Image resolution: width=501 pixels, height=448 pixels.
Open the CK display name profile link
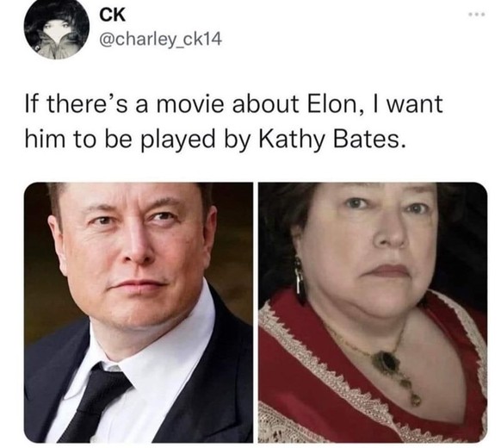tap(112, 15)
